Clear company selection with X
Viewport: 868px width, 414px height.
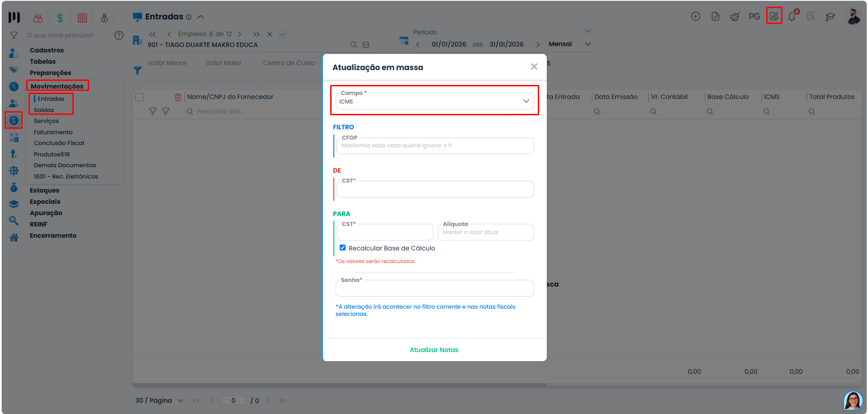tap(270, 34)
